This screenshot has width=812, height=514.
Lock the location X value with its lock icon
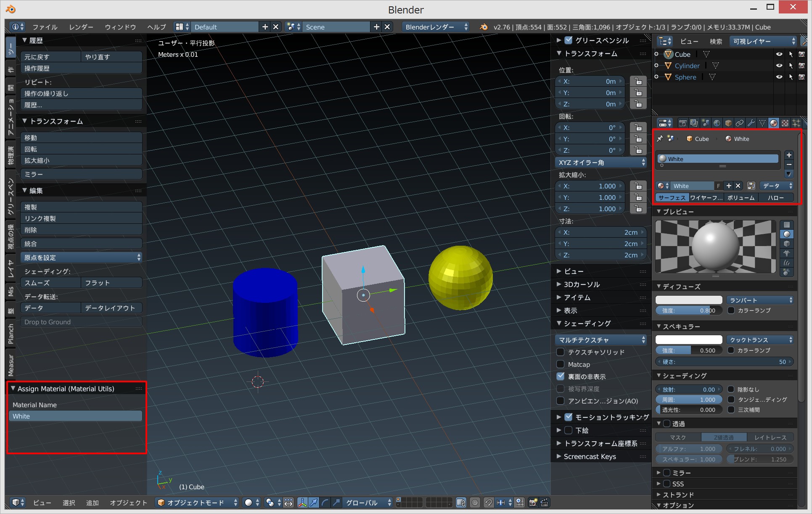pos(638,82)
